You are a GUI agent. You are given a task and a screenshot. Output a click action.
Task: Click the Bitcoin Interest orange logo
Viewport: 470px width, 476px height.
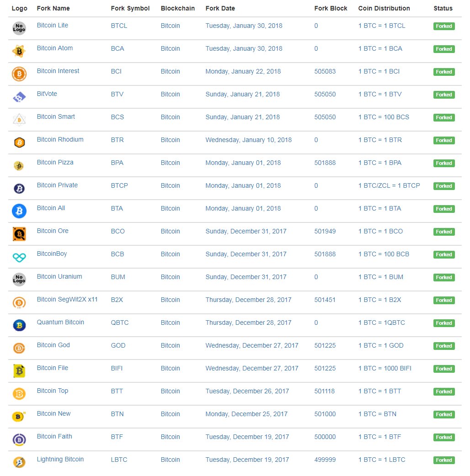[x=19, y=74]
